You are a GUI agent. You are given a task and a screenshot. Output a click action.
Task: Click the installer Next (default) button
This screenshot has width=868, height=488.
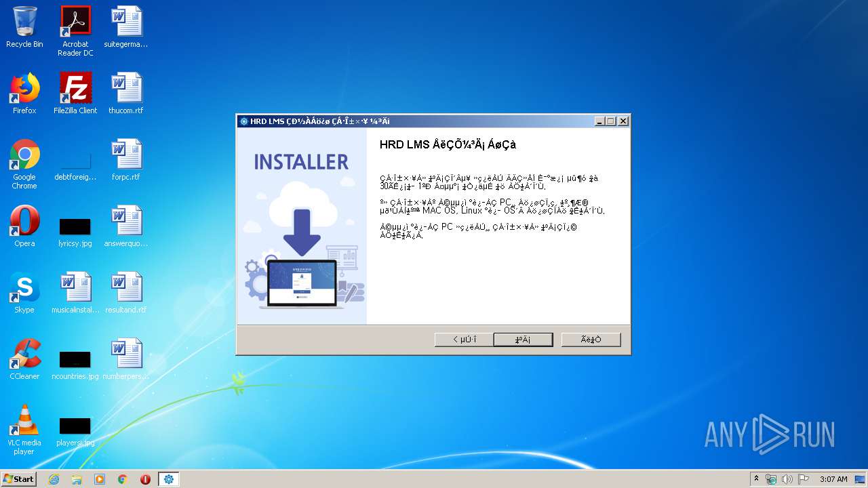click(x=523, y=340)
